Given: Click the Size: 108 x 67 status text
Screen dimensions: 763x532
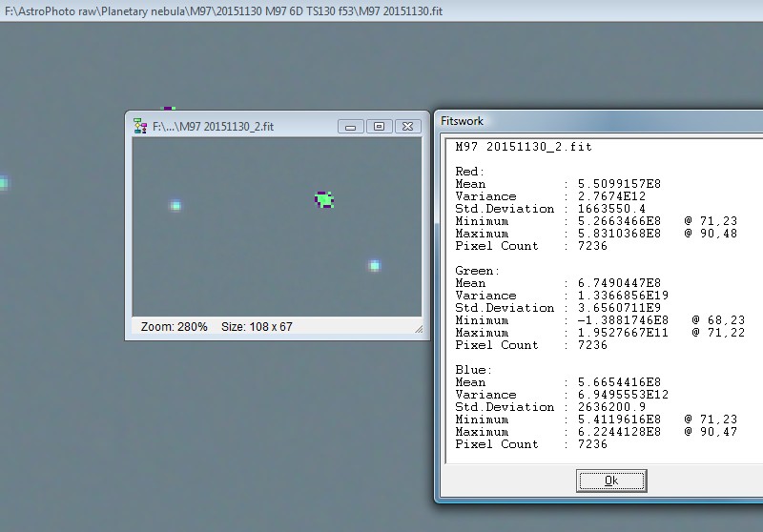Looking at the screenshot, I should tap(257, 327).
